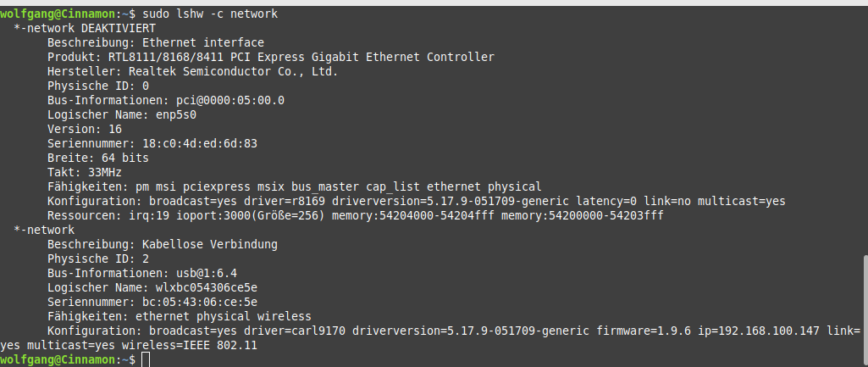
Task: Click the empty scrollbar track above the thumb
Action: [864, 127]
